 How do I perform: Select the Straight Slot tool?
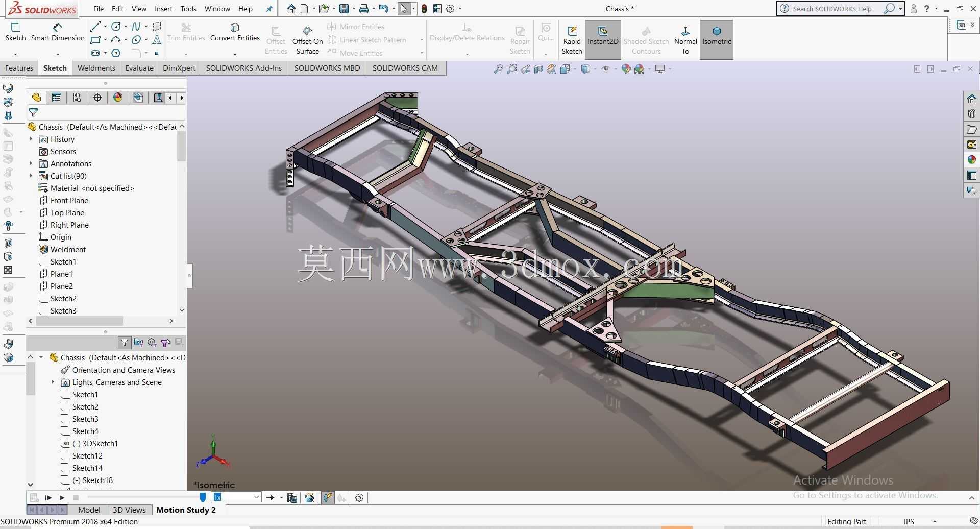(x=95, y=53)
